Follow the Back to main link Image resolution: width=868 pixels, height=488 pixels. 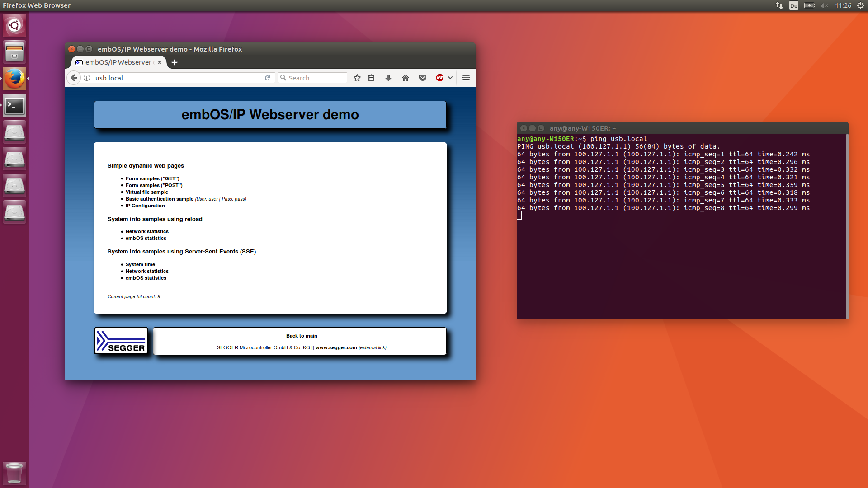pyautogui.click(x=302, y=336)
